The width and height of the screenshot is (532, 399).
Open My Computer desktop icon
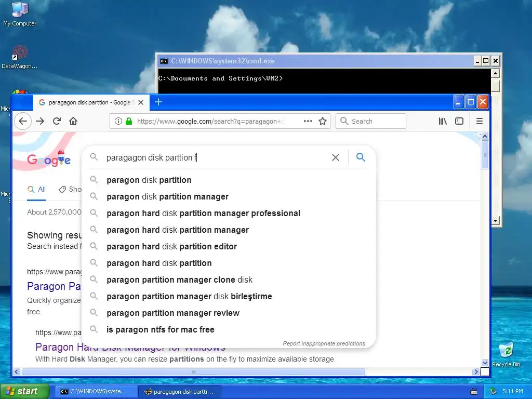[20, 14]
